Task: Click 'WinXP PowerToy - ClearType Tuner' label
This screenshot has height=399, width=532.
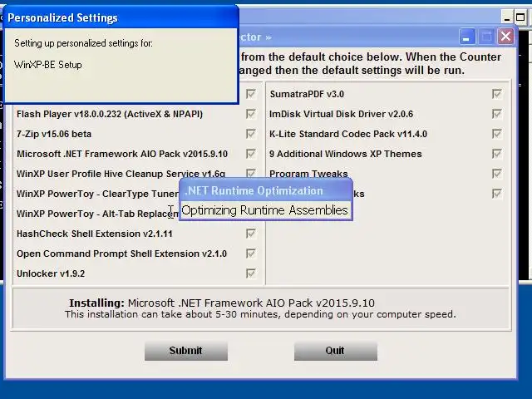Action: click(97, 194)
